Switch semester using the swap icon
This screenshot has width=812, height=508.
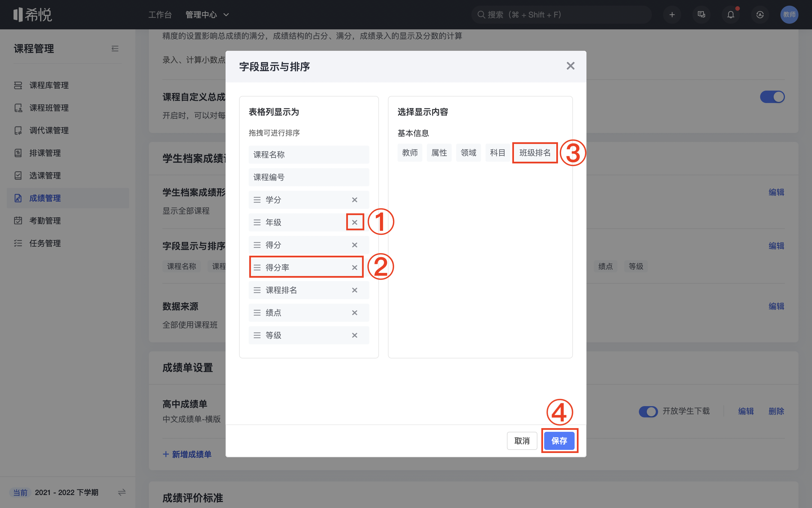click(122, 492)
